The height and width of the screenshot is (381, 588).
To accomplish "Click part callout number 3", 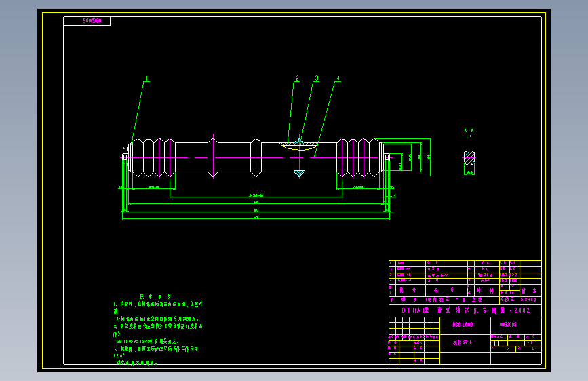I will coord(317,78).
